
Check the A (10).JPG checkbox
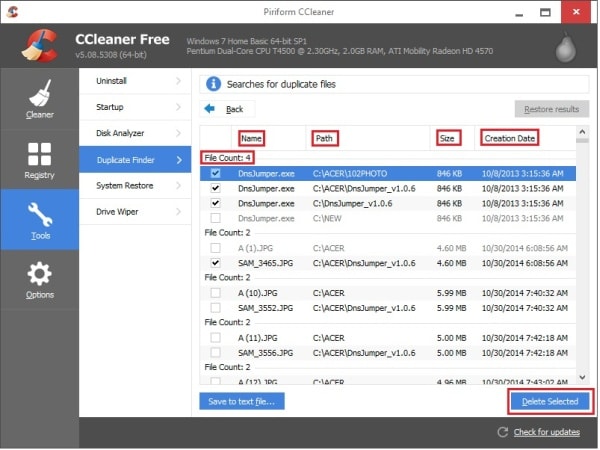217,293
